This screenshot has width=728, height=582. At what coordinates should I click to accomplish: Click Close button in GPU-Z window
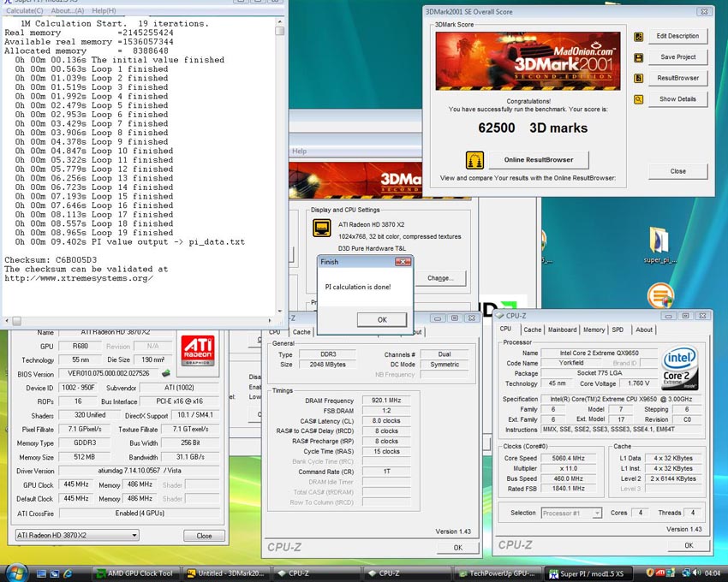pyautogui.click(x=204, y=536)
